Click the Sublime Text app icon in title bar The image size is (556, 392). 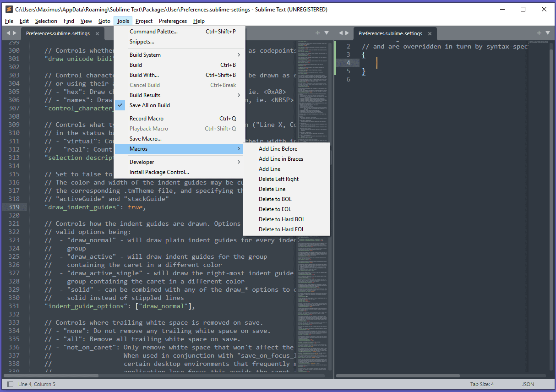9,9
